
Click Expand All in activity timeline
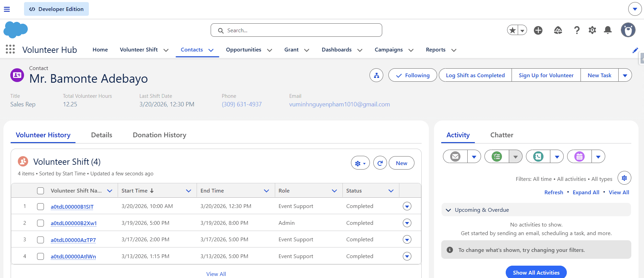click(x=586, y=193)
